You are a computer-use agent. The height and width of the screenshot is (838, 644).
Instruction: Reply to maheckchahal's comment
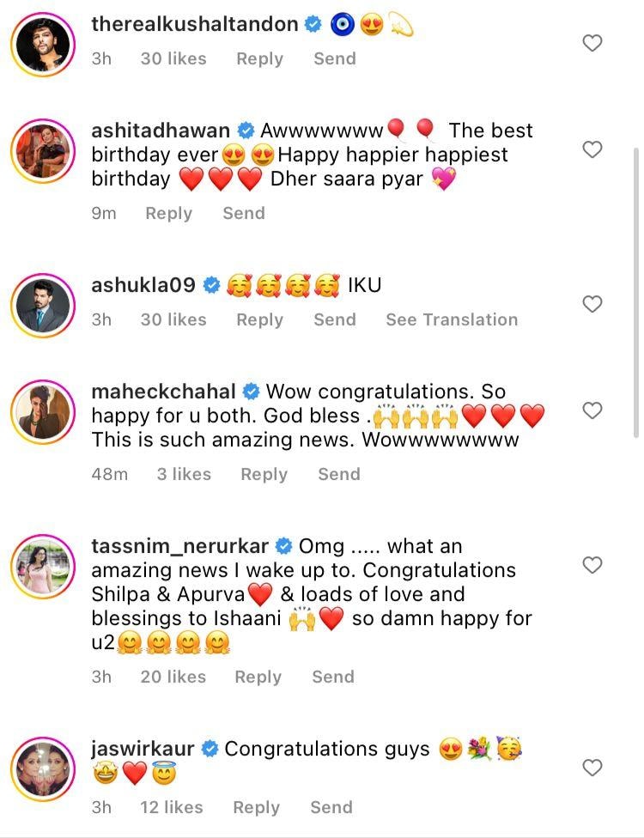pyautogui.click(x=264, y=474)
